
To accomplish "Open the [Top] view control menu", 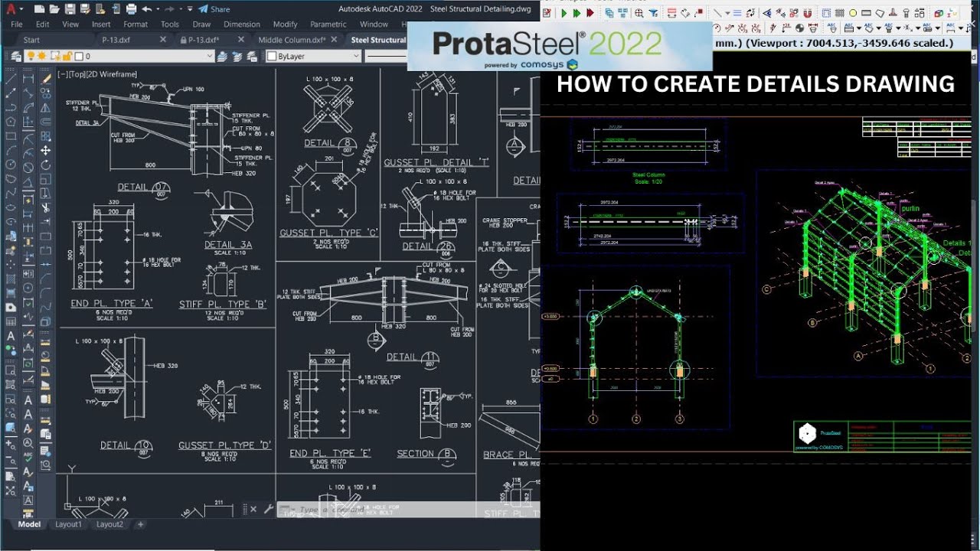I will coord(76,74).
